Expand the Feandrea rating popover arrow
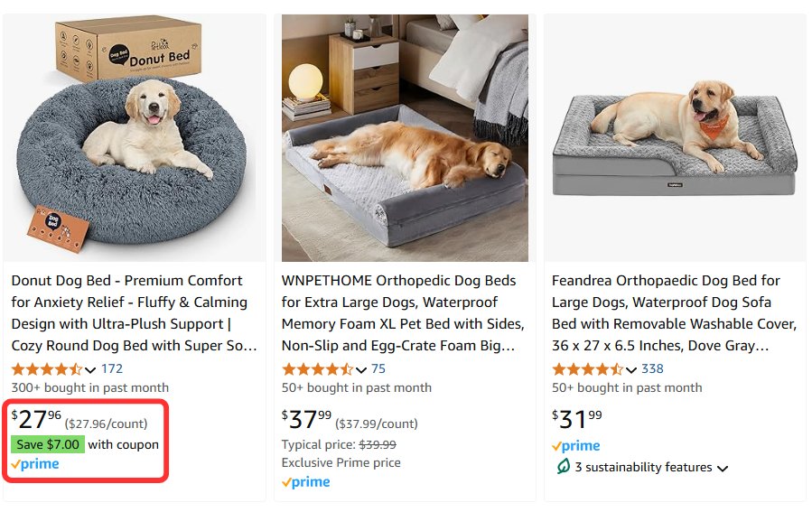Image resolution: width=812 pixels, height=512 pixels. pyautogui.click(x=631, y=369)
